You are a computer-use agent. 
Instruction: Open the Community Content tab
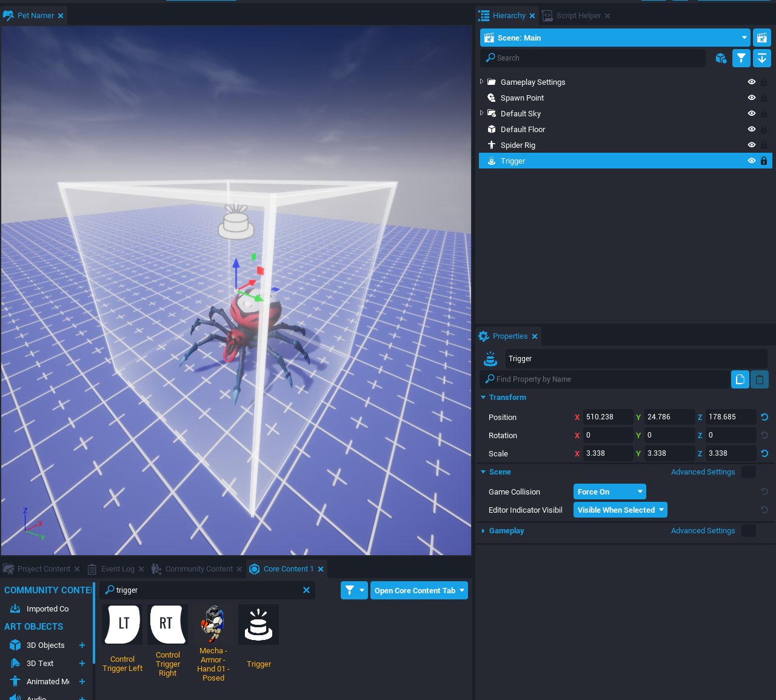tap(199, 569)
